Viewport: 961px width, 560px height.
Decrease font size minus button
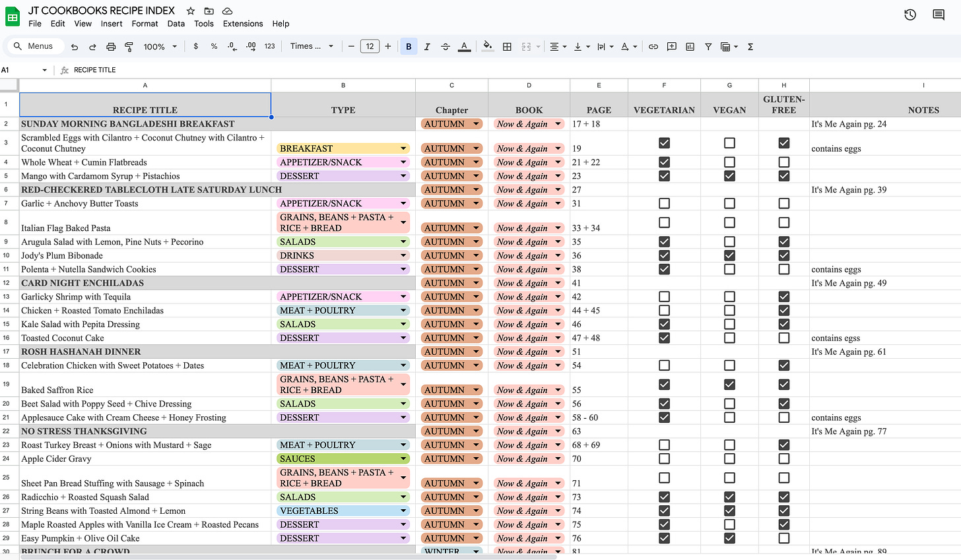click(351, 46)
